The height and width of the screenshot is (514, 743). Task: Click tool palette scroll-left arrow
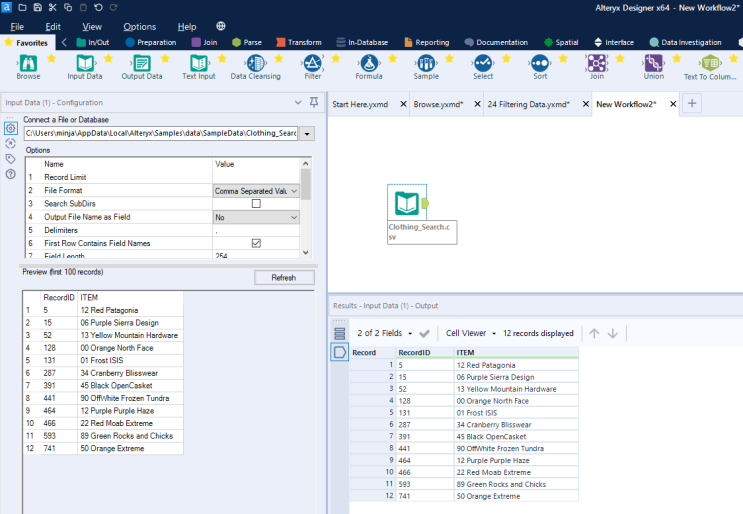[x=64, y=42]
